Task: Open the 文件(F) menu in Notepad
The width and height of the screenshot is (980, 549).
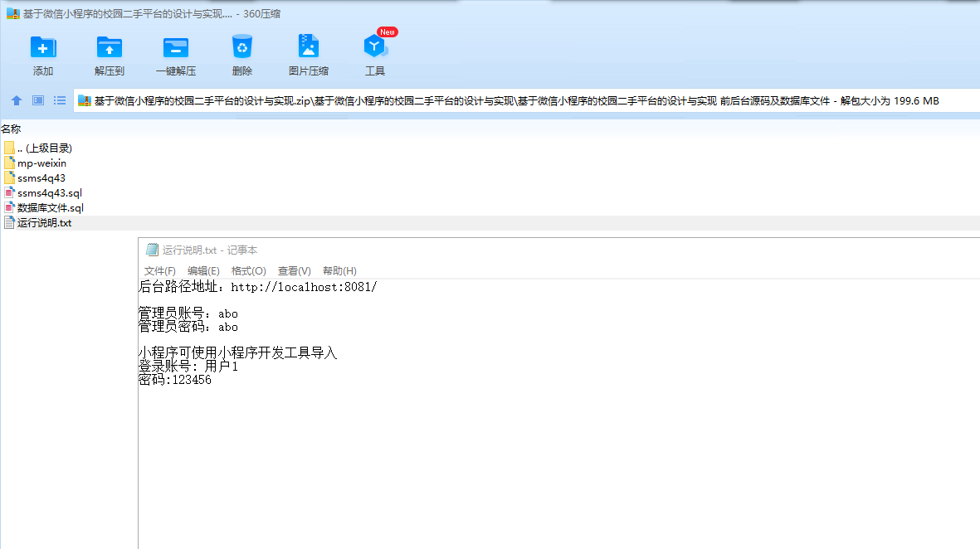Action: (160, 270)
